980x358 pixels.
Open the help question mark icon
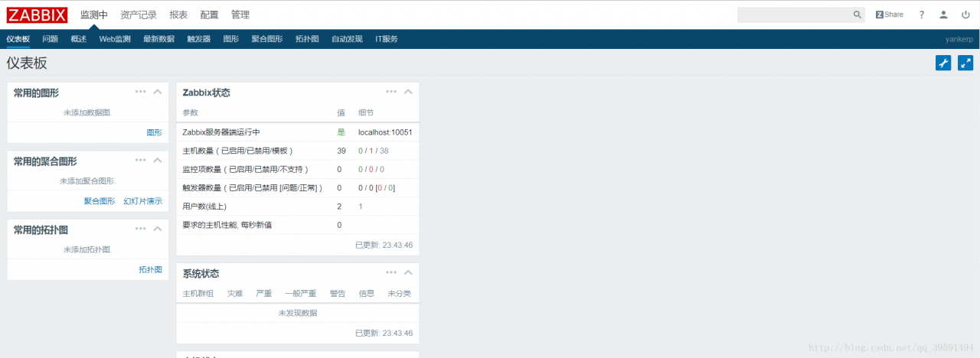(922, 15)
